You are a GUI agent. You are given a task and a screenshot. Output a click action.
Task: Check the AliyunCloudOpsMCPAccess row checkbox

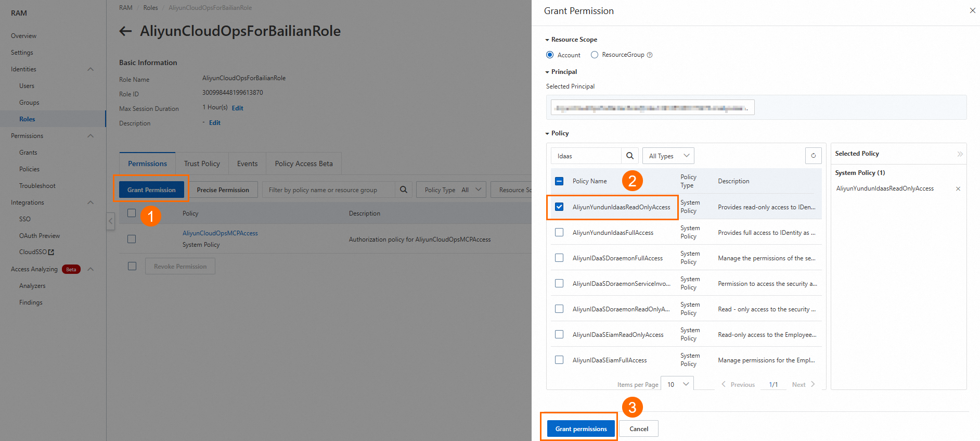(x=132, y=239)
